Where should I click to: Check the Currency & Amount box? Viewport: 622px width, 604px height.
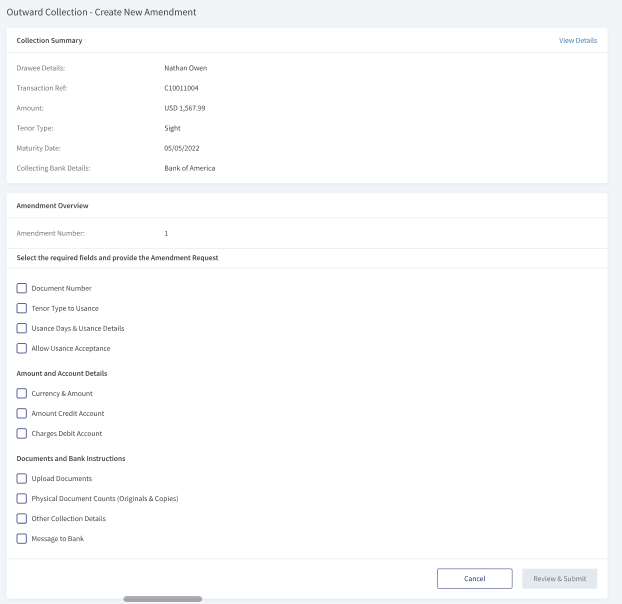(22, 393)
